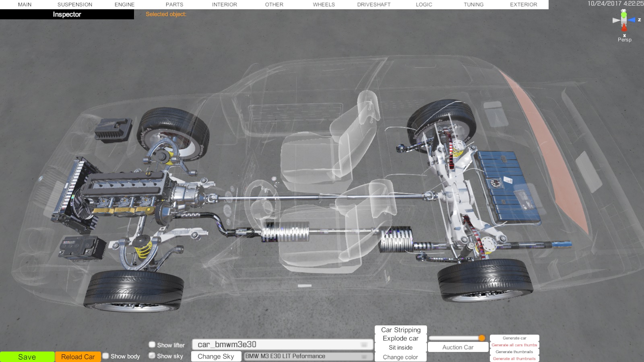Click the orange slider handle above Auction Car
This screenshot has height=362, width=644.
pos(482,338)
